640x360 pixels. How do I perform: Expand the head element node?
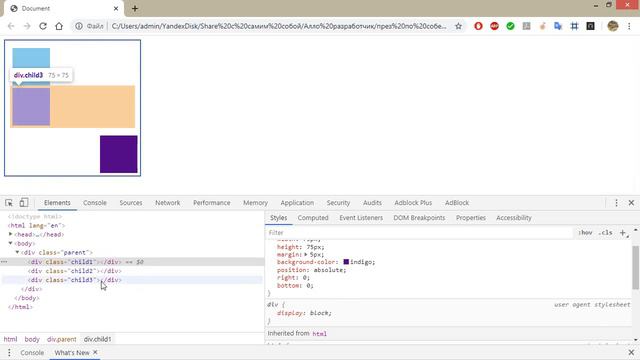tap(11, 234)
